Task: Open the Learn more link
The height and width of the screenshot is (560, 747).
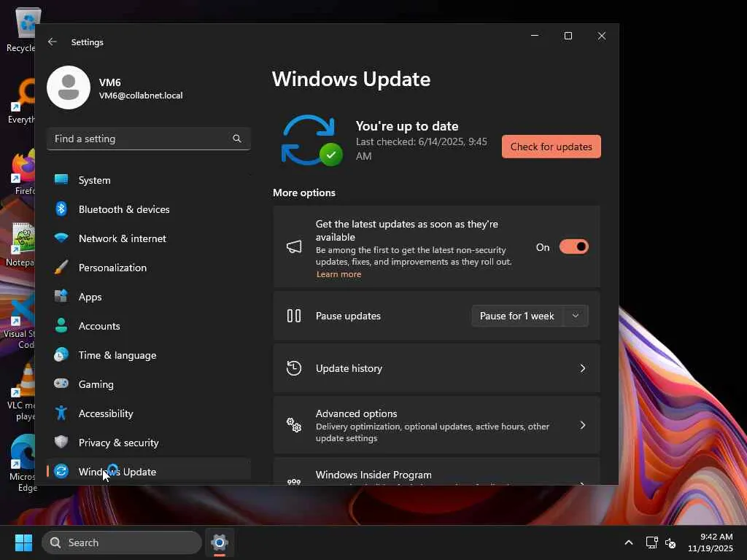Action: (338, 274)
